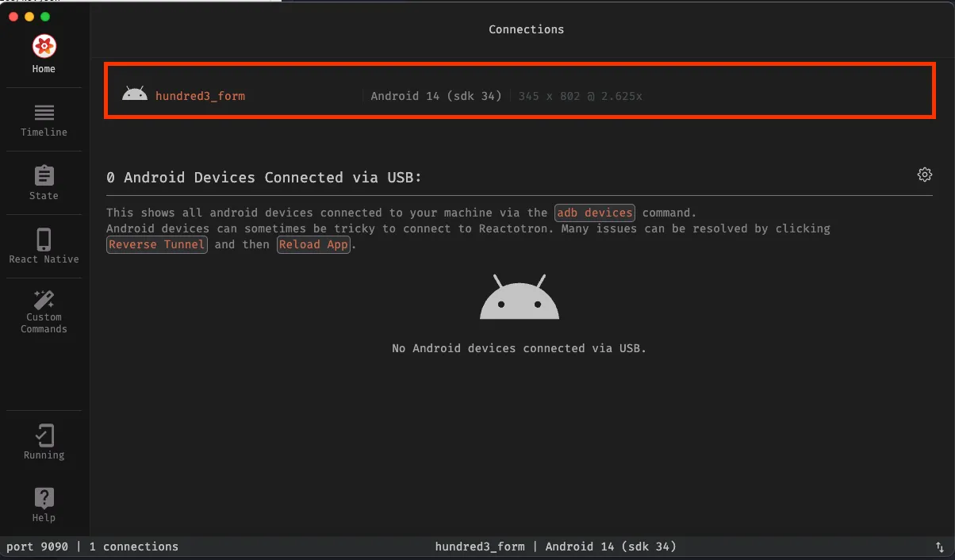Click the Reverse Tunnel button

click(x=157, y=244)
